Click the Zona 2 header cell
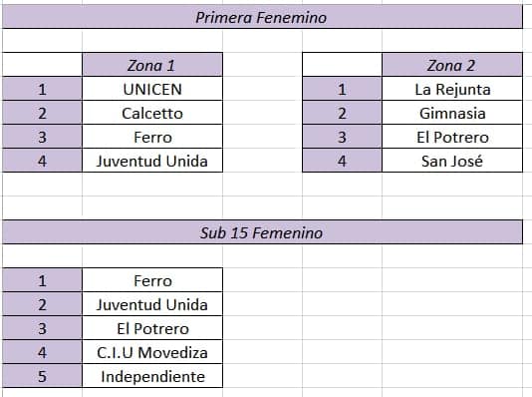This screenshot has width=532, height=397. tap(452, 65)
